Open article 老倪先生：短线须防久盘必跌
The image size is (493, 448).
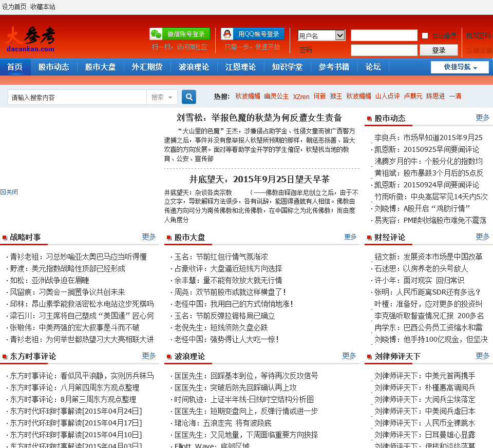(221, 328)
